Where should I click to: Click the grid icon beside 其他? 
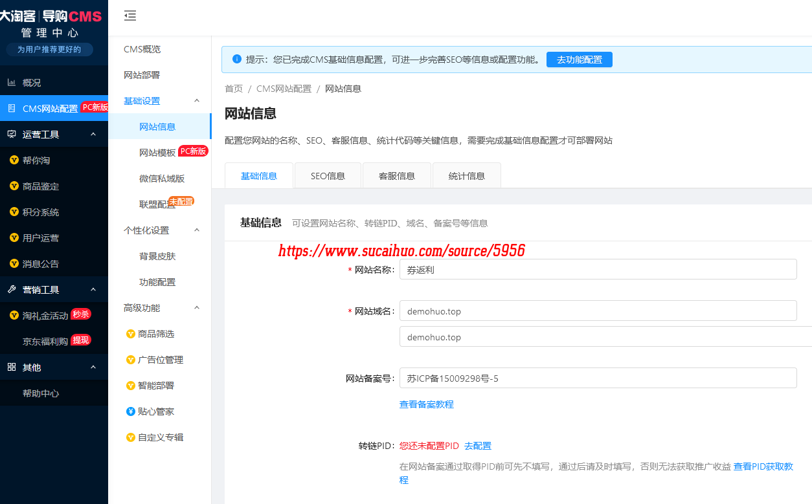pos(12,367)
